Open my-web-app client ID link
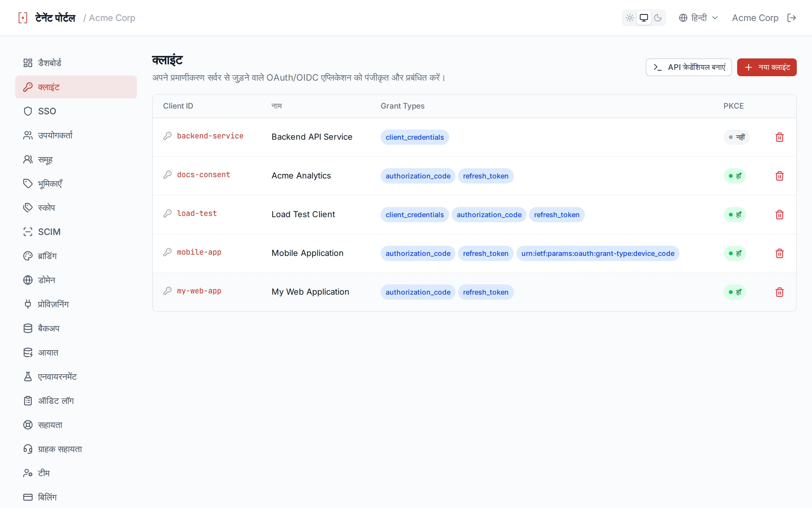The image size is (812, 508). (x=199, y=291)
